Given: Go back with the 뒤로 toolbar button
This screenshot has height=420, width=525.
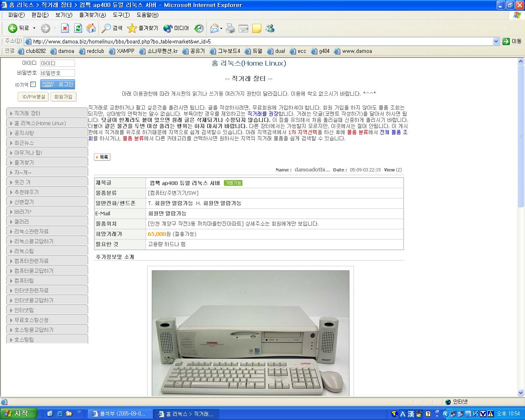Looking at the screenshot, I should click(x=18, y=28).
